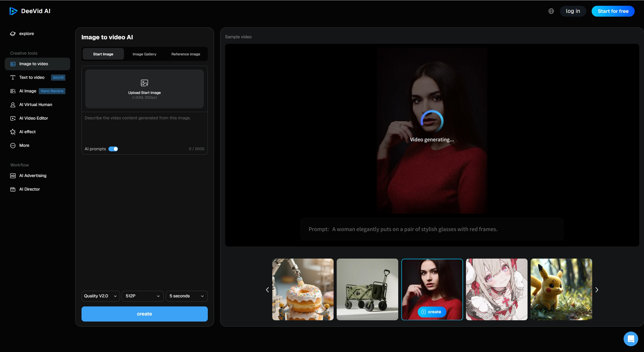Click the upload start image icon
644x352 pixels.
pos(144,83)
